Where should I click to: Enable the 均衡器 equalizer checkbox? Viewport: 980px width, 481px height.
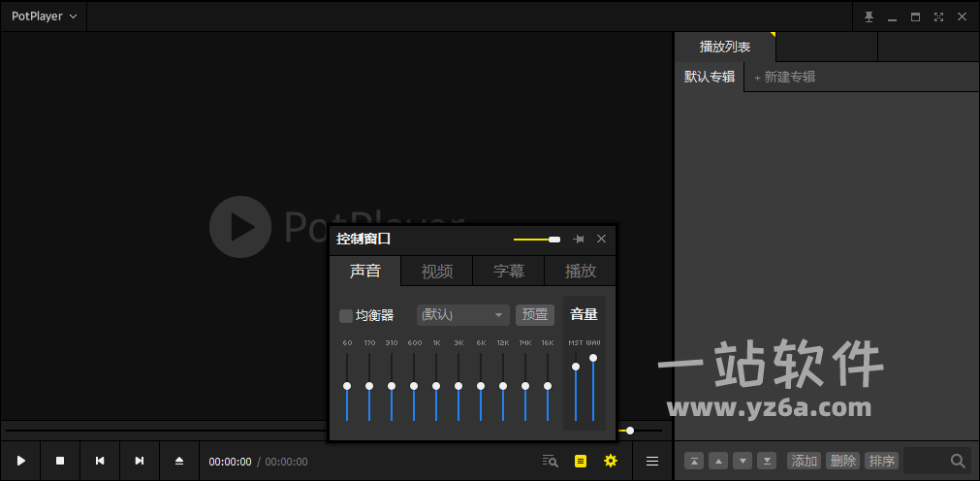[x=346, y=316]
